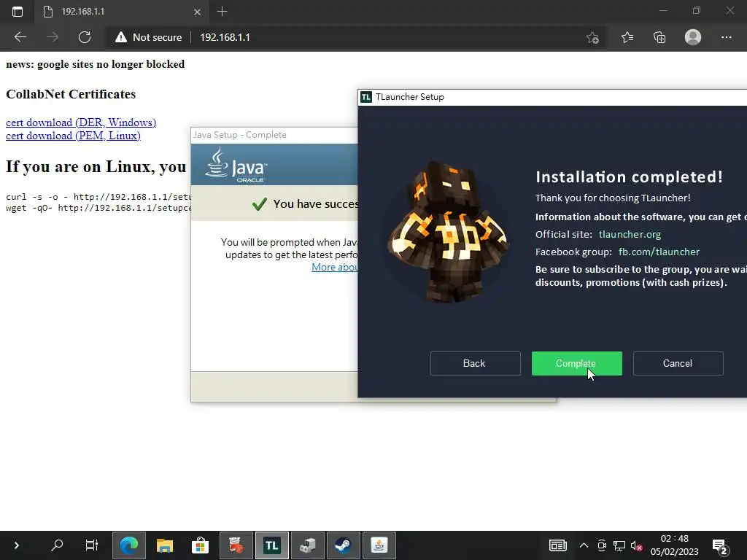
Task: Open the news and interests tray icon
Action: pyautogui.click(x=558, y=545)
